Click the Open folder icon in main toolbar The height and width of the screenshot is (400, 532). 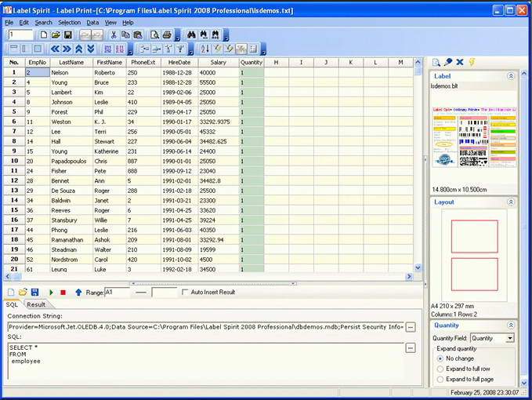(56, 35)
